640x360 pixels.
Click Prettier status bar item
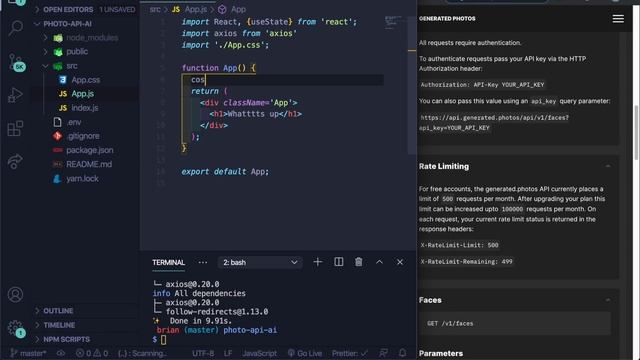tap(349, 353)
